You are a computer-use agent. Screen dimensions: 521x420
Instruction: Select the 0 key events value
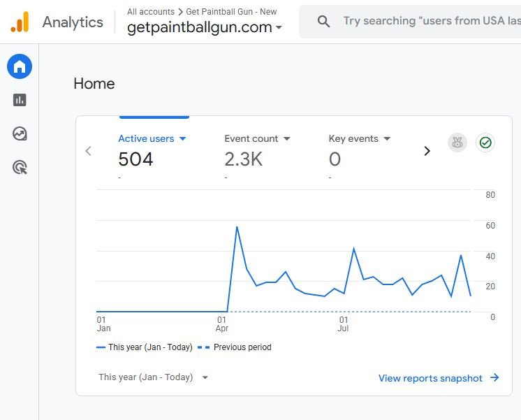(x=335, y=159)
